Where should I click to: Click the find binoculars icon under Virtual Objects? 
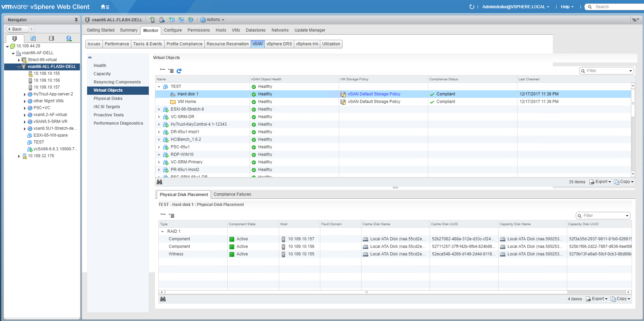click(x=159, y=182)
